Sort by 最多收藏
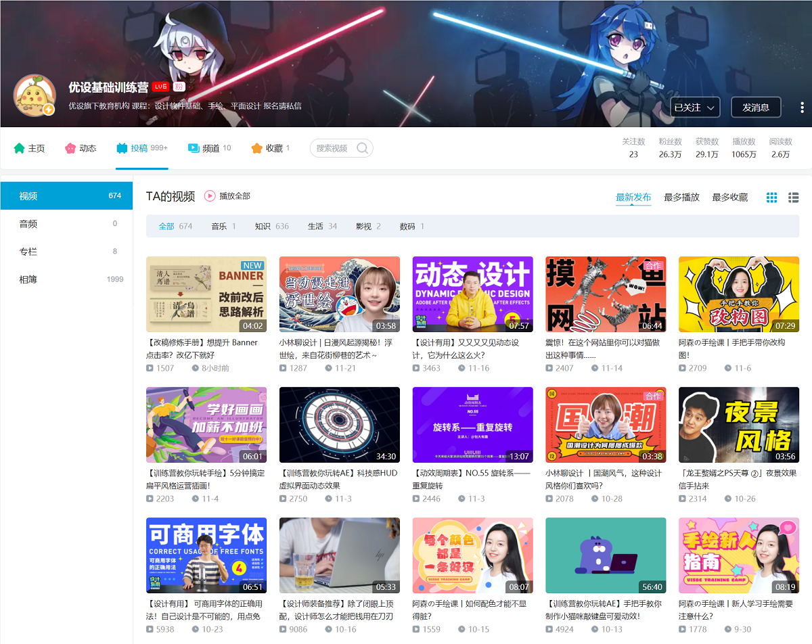 point(730,198)
